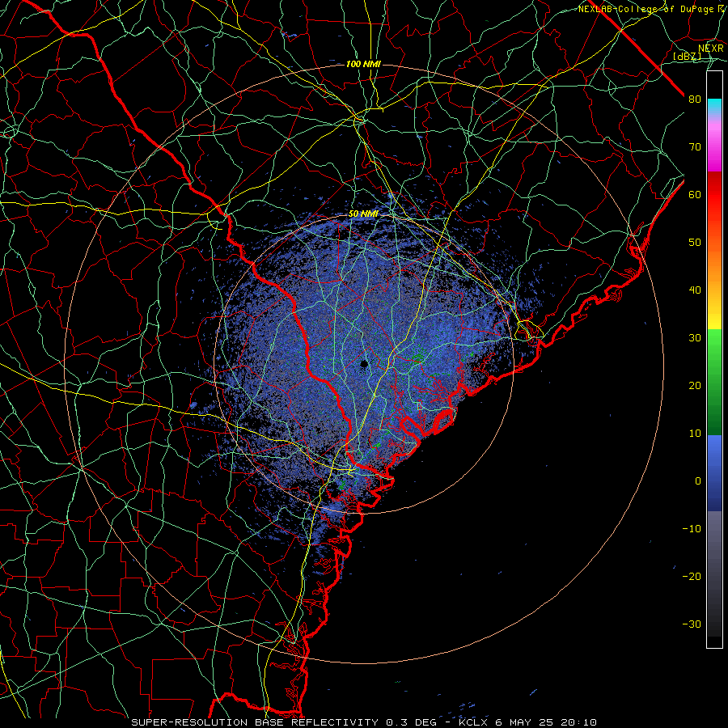Click the 30 value on the dBZ scale
728x728 pixels.
(695, 337)
